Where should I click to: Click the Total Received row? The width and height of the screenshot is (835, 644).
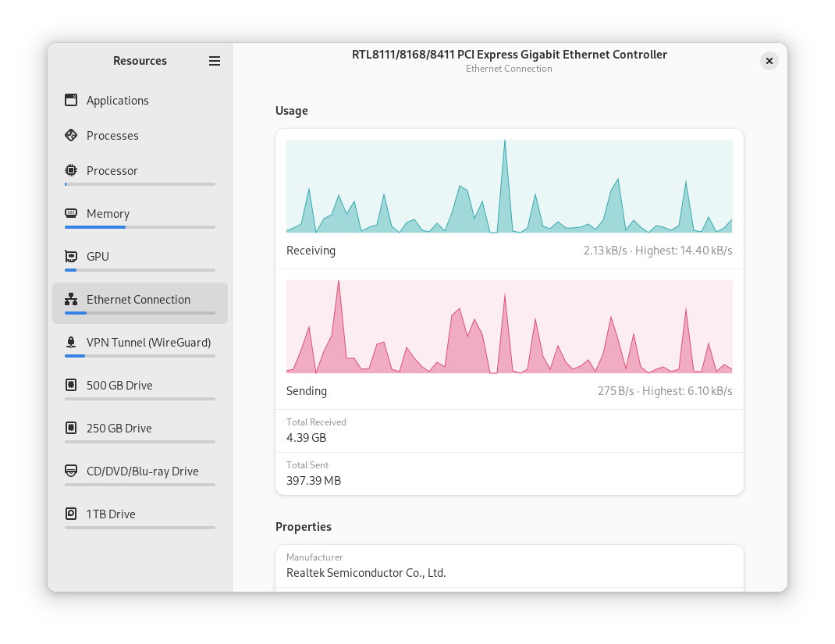tap(509, 431)
